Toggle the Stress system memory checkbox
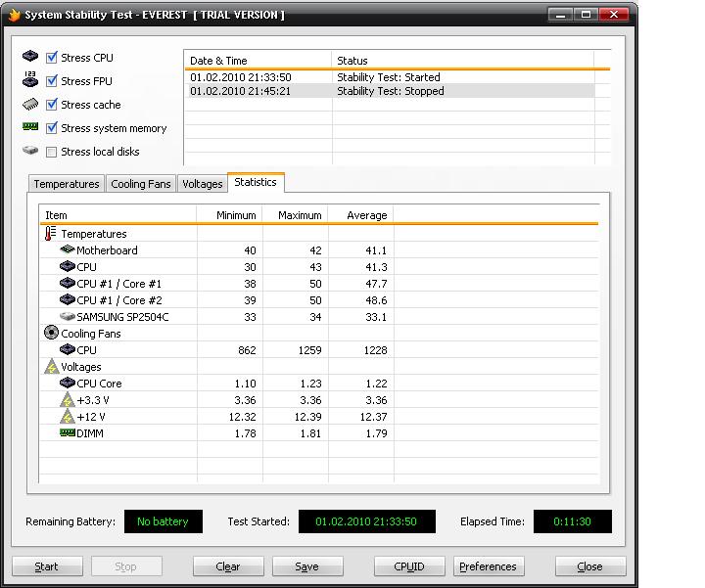The image size is (705, 588). (52, 128)
